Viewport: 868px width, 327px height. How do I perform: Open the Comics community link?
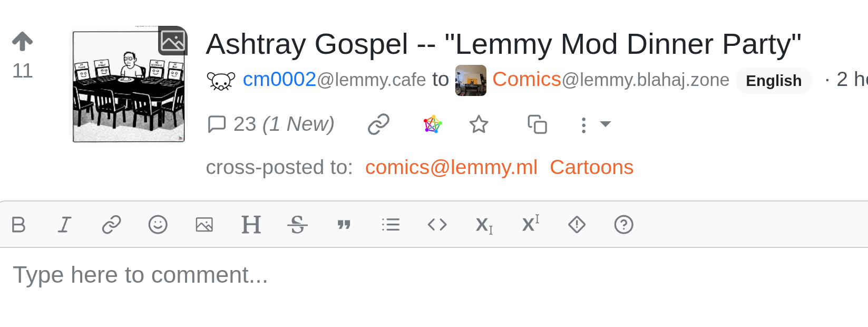tap(526, 80)
